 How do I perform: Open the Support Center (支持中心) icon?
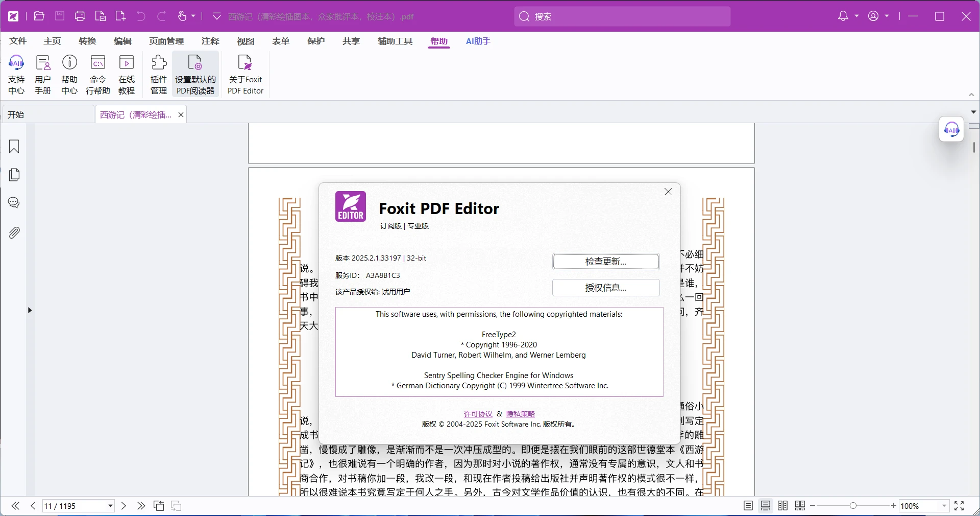coord(16,75)
